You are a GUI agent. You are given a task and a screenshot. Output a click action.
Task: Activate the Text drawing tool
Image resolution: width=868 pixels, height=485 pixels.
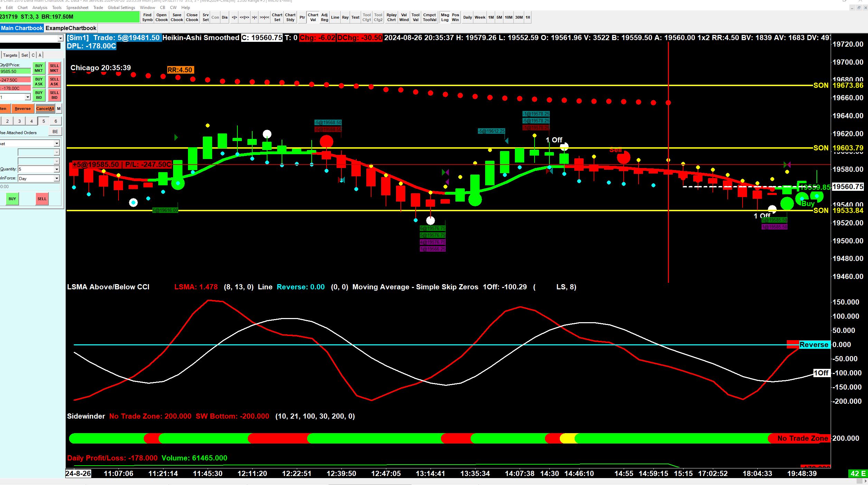pos(355,17)
